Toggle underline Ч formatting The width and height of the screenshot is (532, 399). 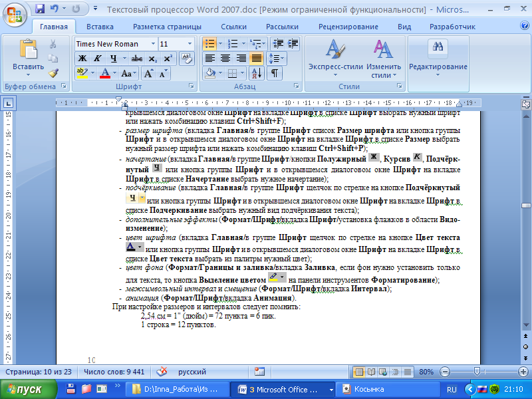(114, 59)
